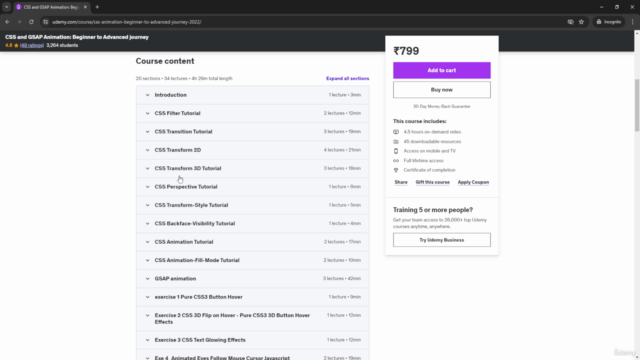Click Training 5 or more people heading
This screenshot has height=360, width=640.
coord(433,210)
